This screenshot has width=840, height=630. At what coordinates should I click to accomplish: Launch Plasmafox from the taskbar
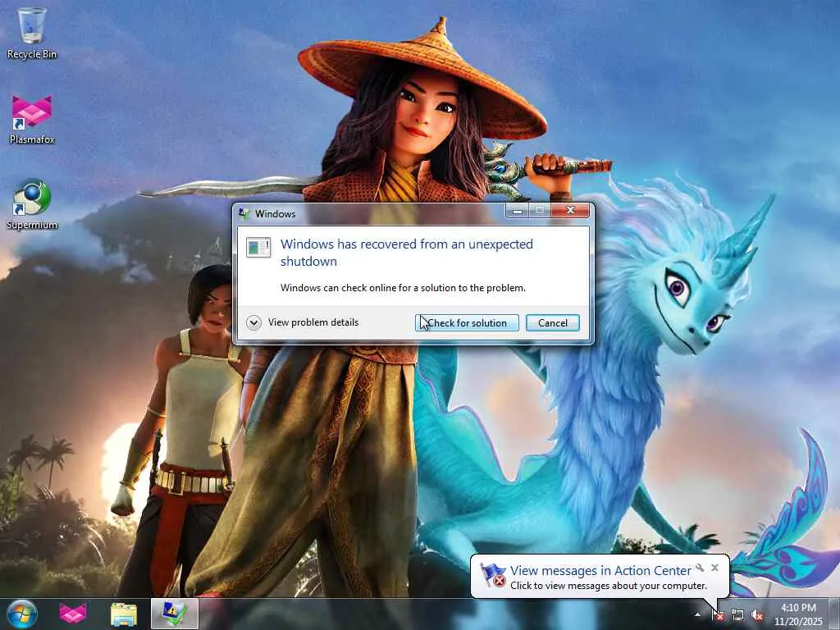click(x=73, y=614)
